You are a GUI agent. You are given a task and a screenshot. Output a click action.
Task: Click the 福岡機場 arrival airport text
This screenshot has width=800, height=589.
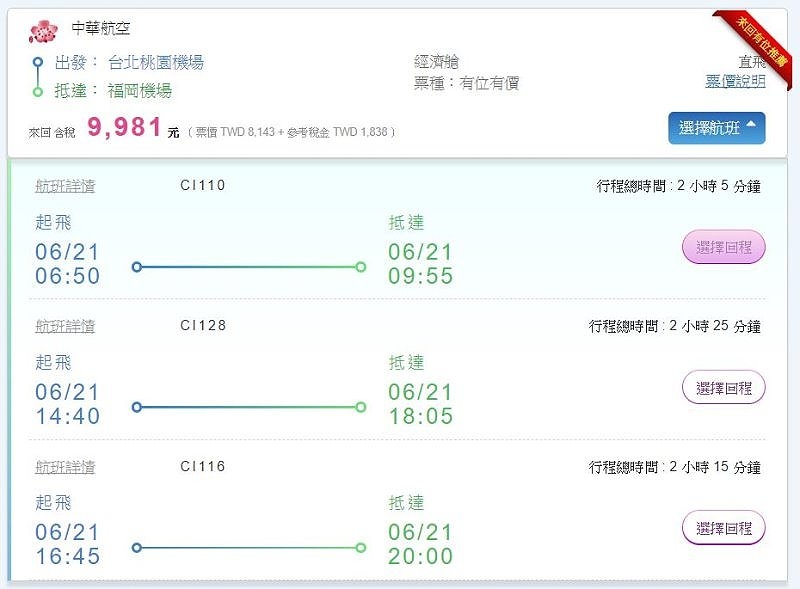coord(140,91)
